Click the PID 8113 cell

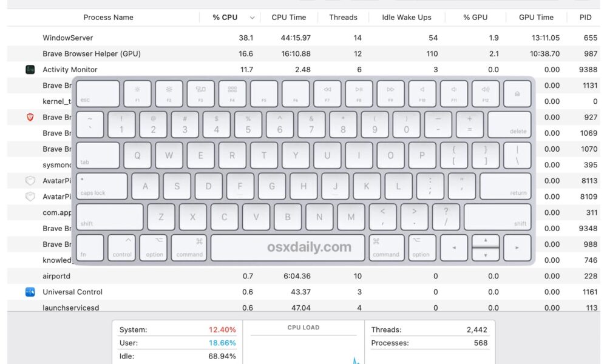tap(589, 181)
